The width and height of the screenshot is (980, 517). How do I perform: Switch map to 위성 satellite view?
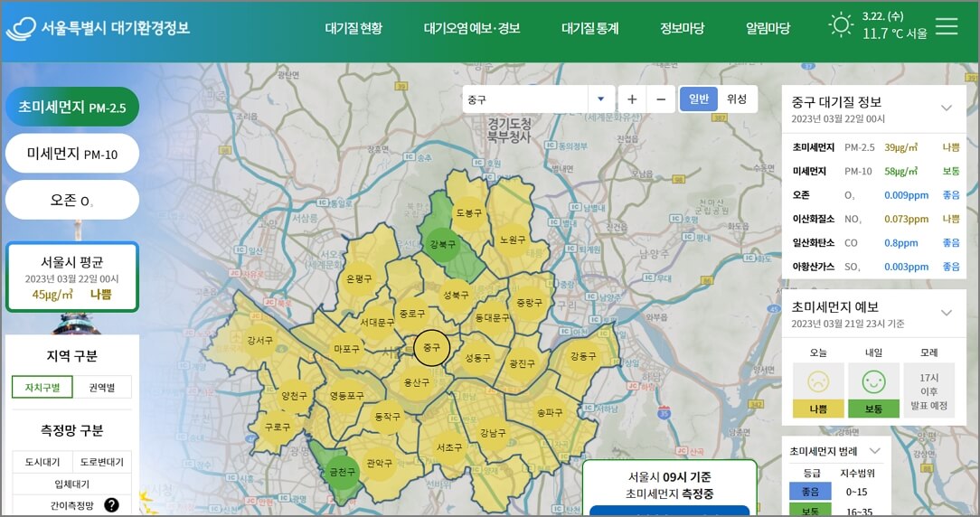pos(737,99)
